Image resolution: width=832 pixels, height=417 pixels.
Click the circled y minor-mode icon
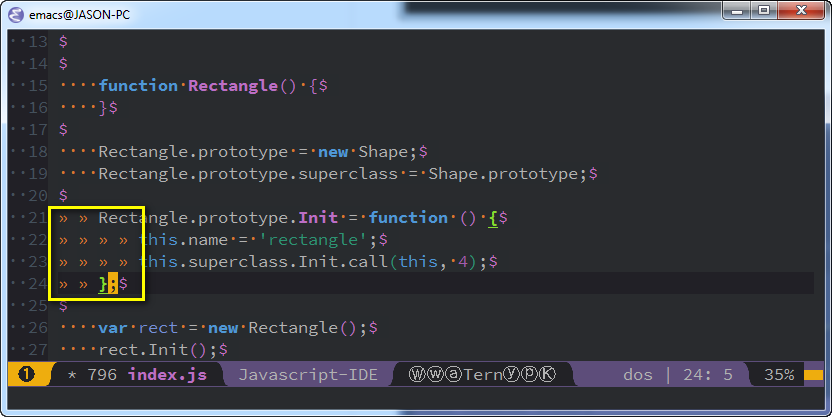coord(511,375)
